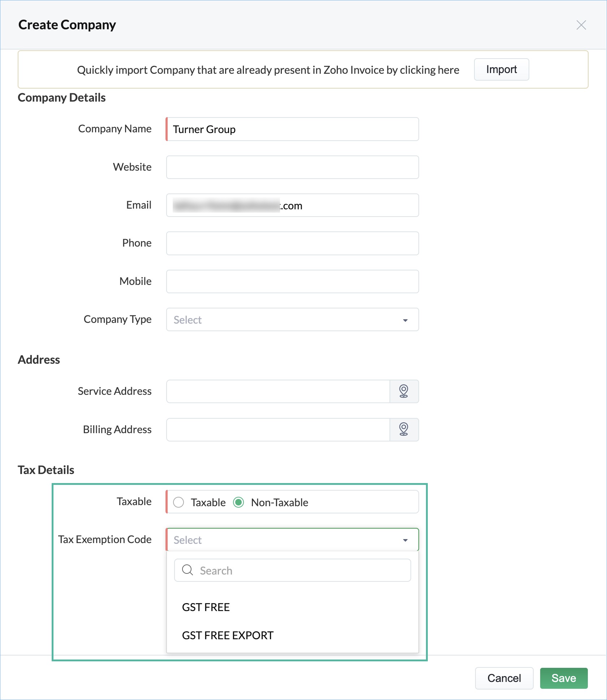
Task: Select the Phone input field
Action: click(293, 243)
